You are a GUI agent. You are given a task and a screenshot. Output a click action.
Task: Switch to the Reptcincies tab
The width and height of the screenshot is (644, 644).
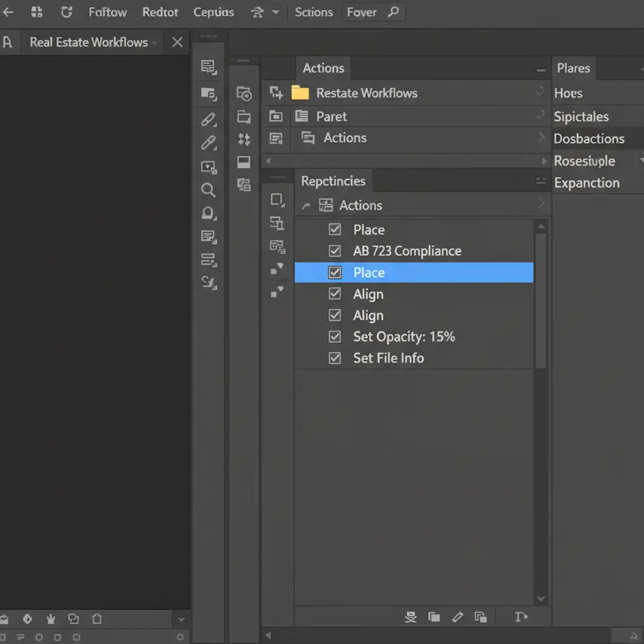point(333,181)
